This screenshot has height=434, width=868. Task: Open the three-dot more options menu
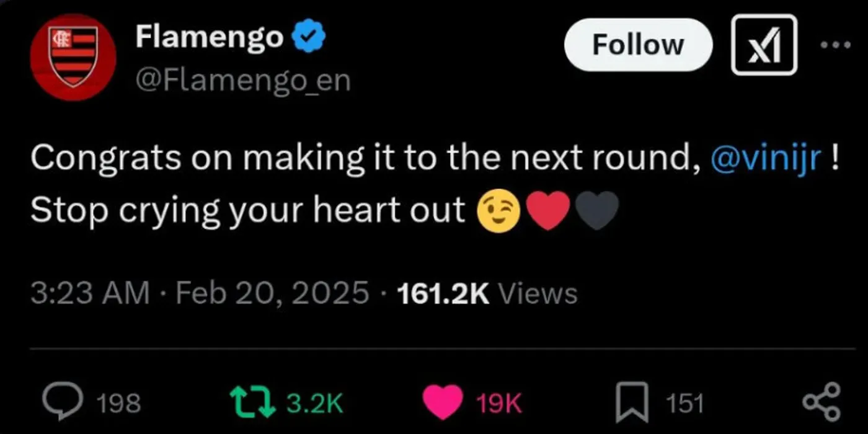[836, 45]
